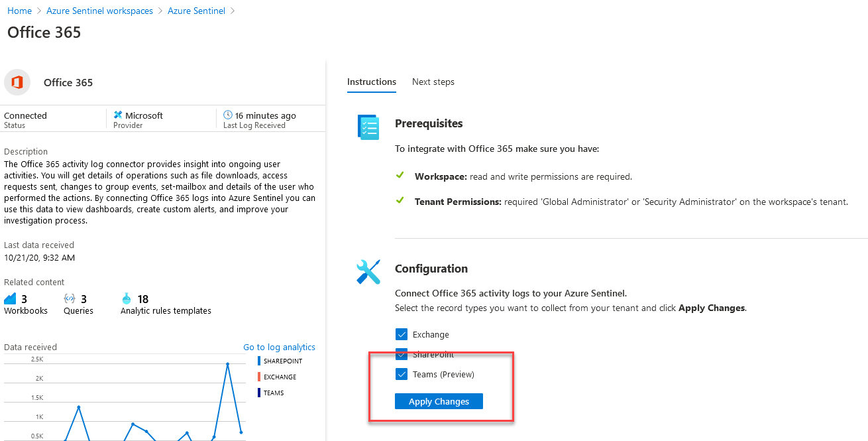Click chevron after Azure Sentinel workspaces breadcrumb
This screenshot has width=868, height=441.
[160, 11]
